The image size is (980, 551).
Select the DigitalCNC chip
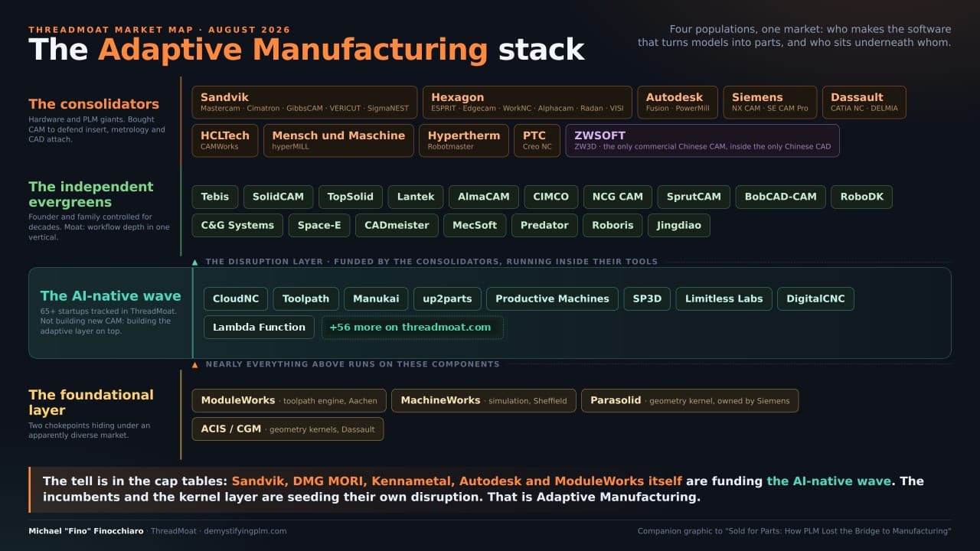815,298
